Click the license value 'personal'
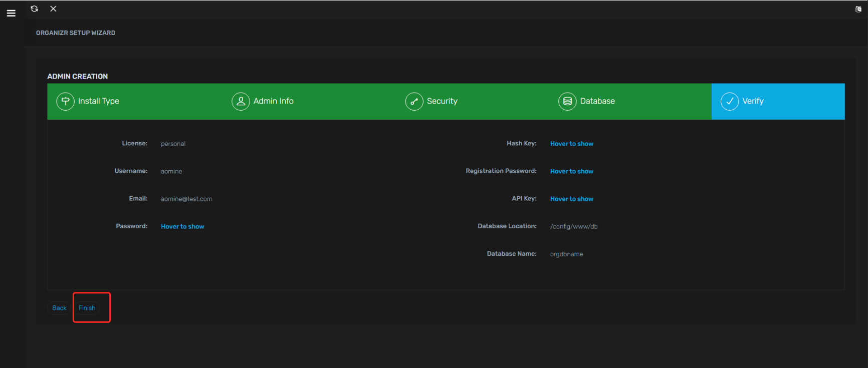 coord(173,144)
